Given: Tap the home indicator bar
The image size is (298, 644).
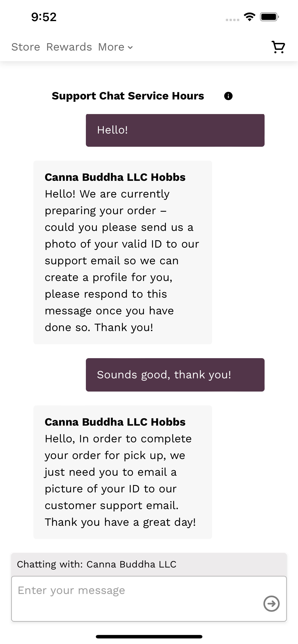Looking at the screenshot, I should [149, 637].
